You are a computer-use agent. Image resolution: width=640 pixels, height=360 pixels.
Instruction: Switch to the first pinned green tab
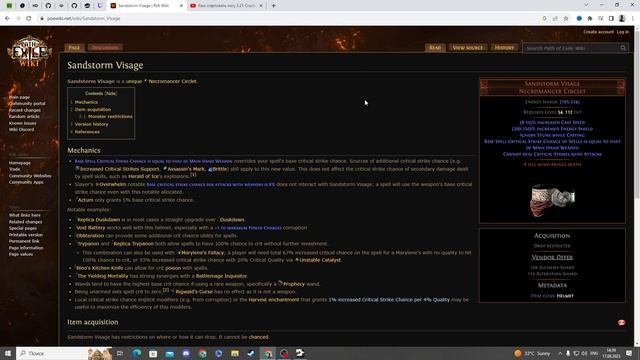click(9, 6)
